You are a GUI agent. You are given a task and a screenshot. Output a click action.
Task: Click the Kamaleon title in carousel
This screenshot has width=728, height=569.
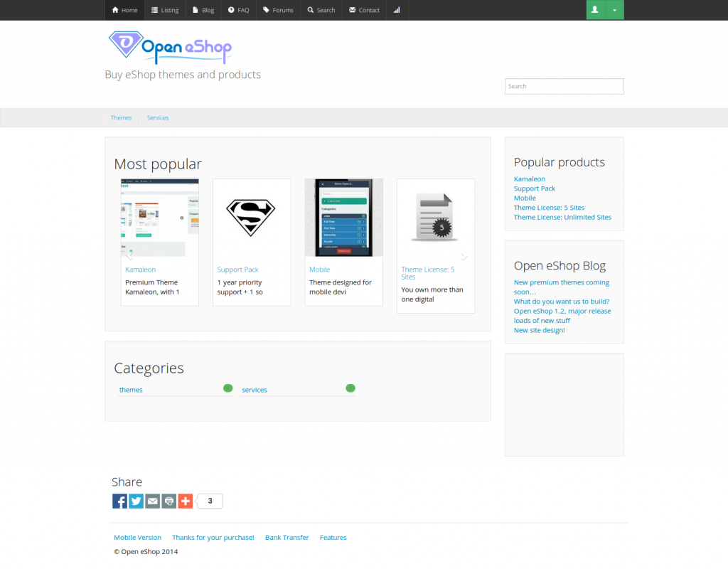140,270
